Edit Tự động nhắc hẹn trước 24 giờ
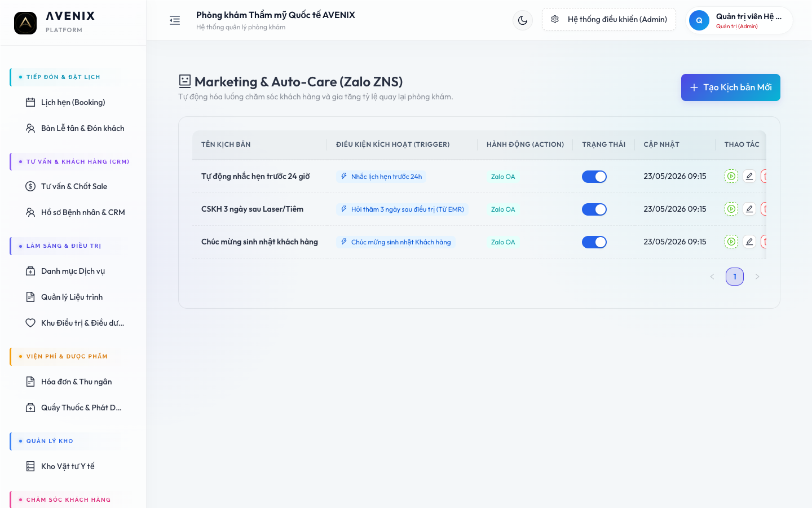The width and height of the screenshot is (812, 508). click(x=749, y=176)
